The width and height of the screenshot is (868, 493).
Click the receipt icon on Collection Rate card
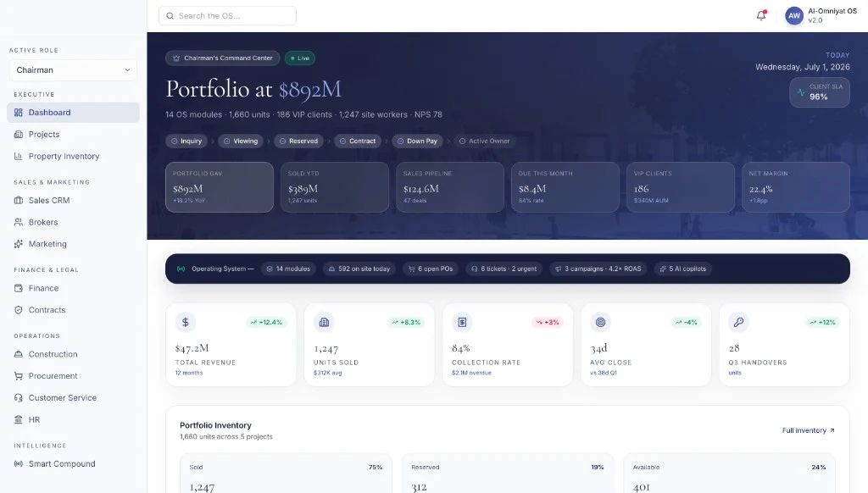coord(462,322)
